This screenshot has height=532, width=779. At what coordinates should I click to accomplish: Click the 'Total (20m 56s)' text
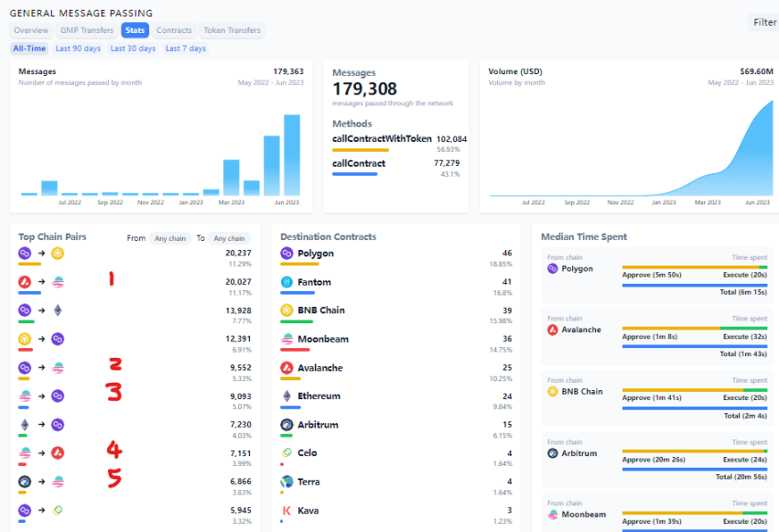click(741, 477)
